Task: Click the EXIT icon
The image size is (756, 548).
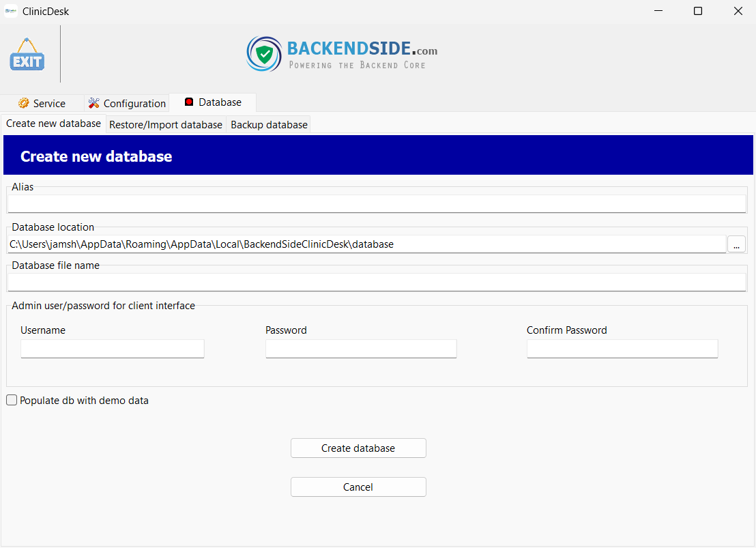Action: [x=27, y=55]
